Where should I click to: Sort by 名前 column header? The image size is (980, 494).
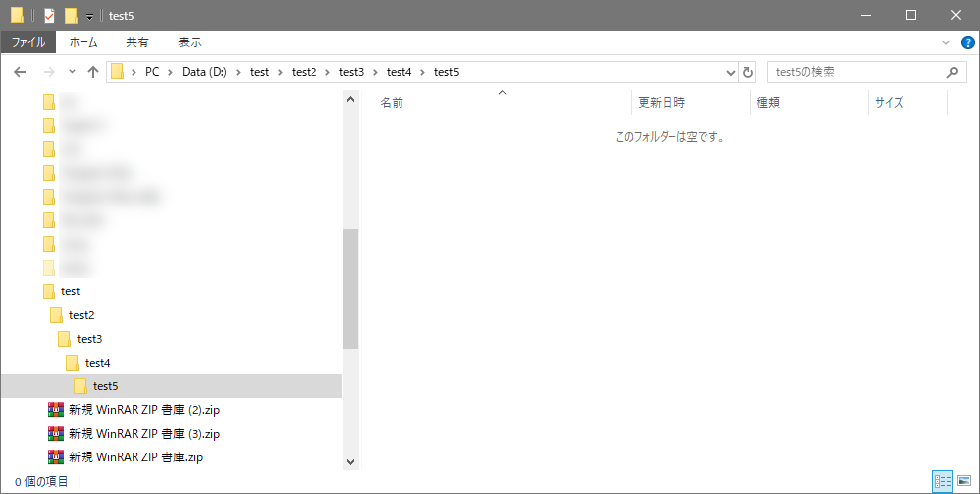tap(392, 102)
